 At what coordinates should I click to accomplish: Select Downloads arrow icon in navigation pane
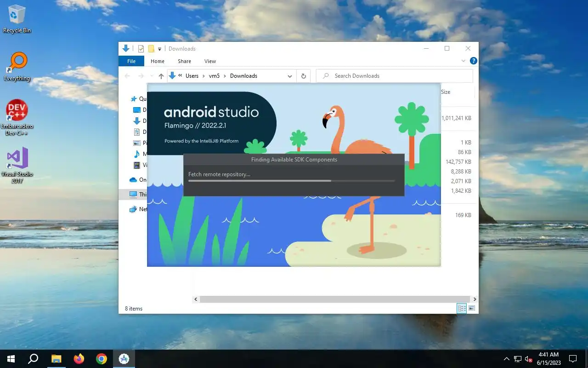coord(136,121)
